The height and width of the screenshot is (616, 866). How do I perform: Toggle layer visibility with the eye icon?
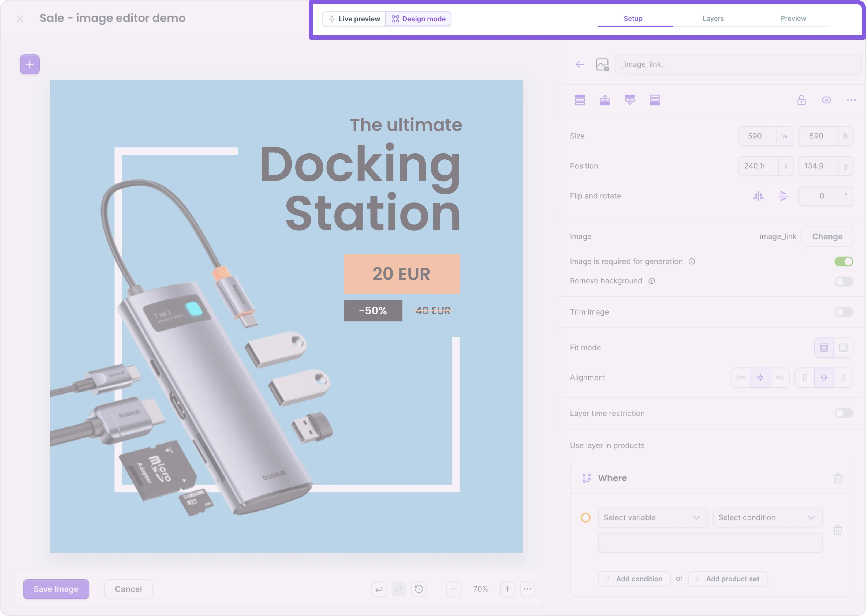click(827, 100)
